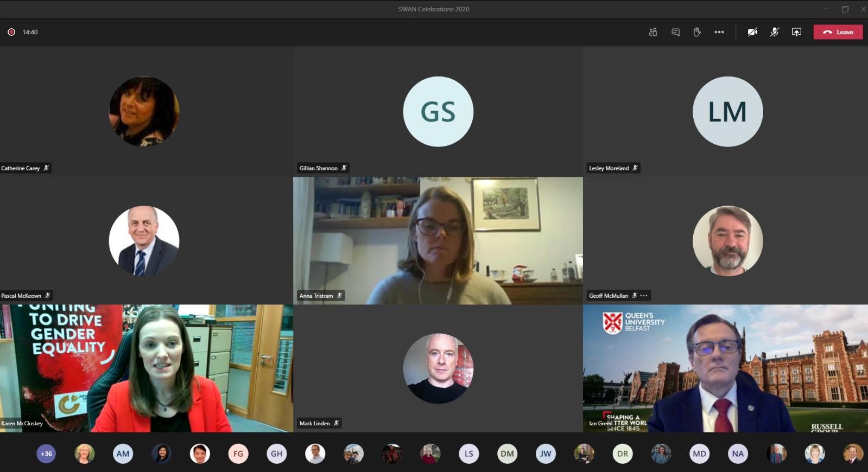
Task: Select Karen McCloskey's video tile
Action: tap(147, 368)
